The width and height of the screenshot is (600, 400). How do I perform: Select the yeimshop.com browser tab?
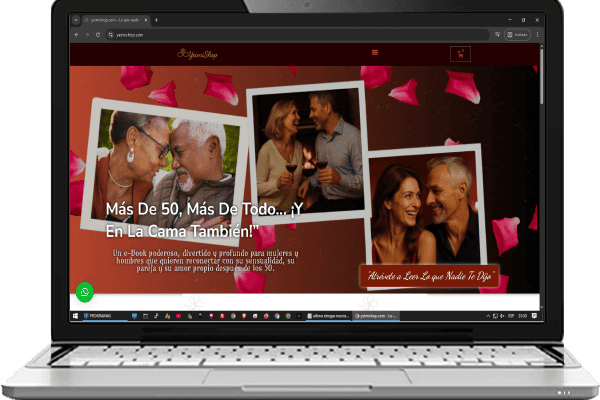click(110, 20)
